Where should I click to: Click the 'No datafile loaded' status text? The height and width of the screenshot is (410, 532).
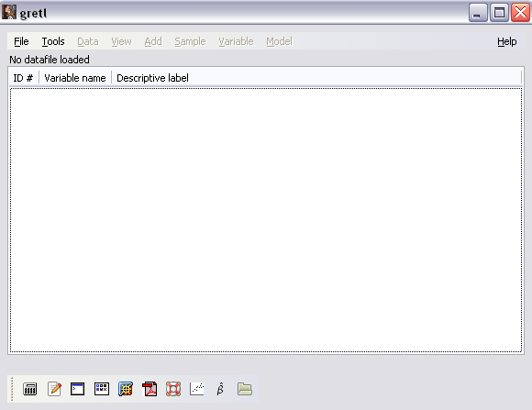pos(50,60)
